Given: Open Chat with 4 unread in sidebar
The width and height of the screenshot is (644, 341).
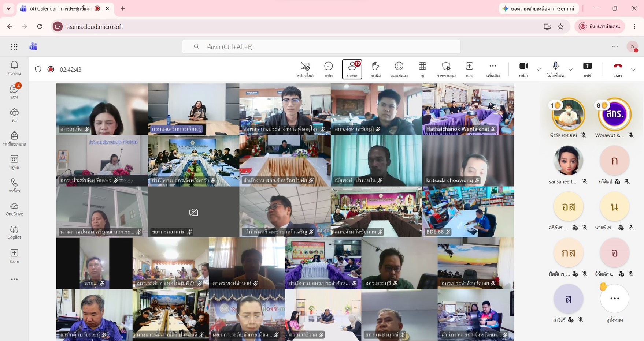Looking at the screenshot, I should click(x=14, y=91).
